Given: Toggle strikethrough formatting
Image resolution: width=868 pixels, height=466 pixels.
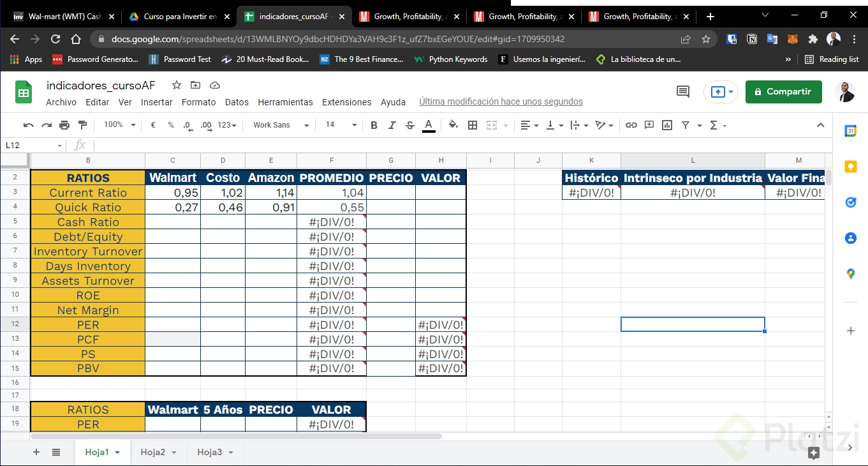Looking at the screenshot, I should coord(410,125).
